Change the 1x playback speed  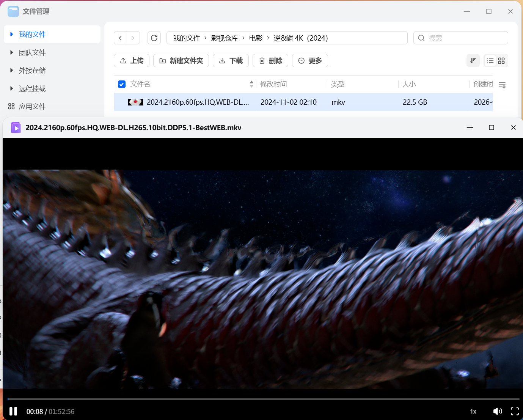(473, 411)
